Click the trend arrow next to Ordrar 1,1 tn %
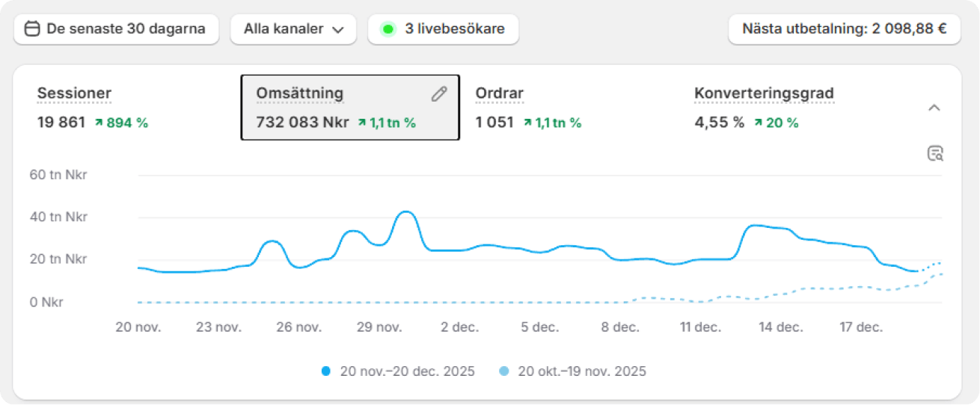The height and width of the screenshot is (405, 980). tap(527, 123)
